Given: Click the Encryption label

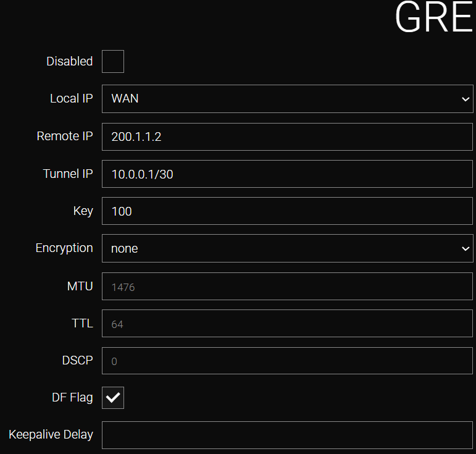Looking at the screenshot, I should [64, 248].
